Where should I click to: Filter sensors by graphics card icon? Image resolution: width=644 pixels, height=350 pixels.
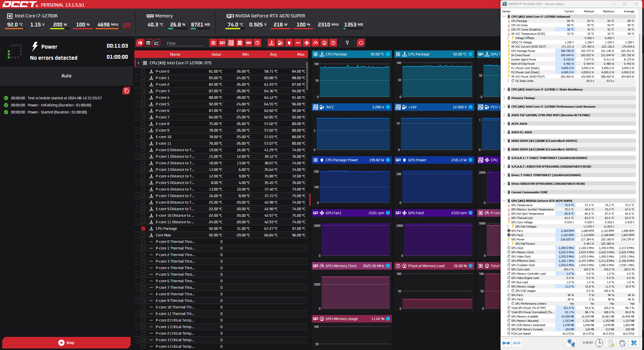coord(222,43)
